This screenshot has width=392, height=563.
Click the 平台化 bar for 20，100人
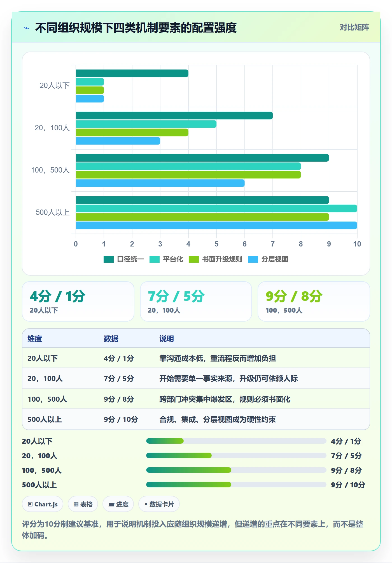146,124
